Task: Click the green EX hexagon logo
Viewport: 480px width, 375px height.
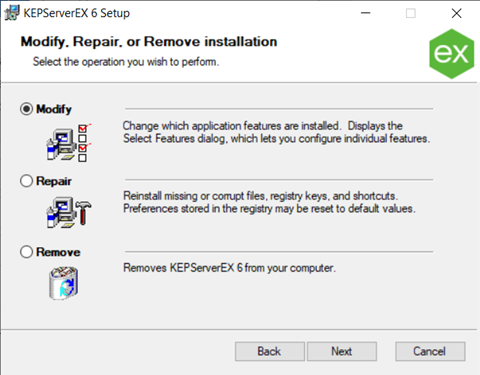Action: click(452, 54)
